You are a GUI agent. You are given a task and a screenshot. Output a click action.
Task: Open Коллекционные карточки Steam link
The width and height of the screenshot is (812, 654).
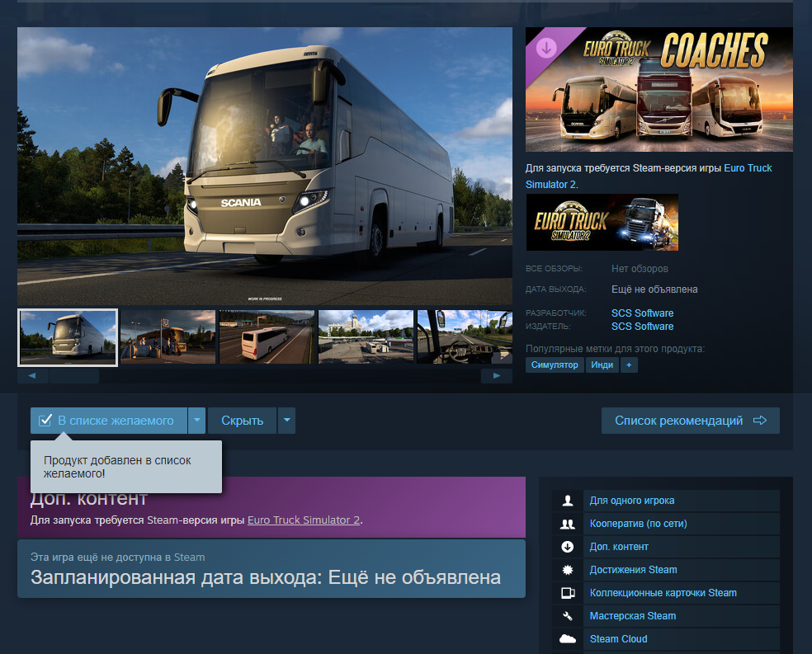click(663, 593)
